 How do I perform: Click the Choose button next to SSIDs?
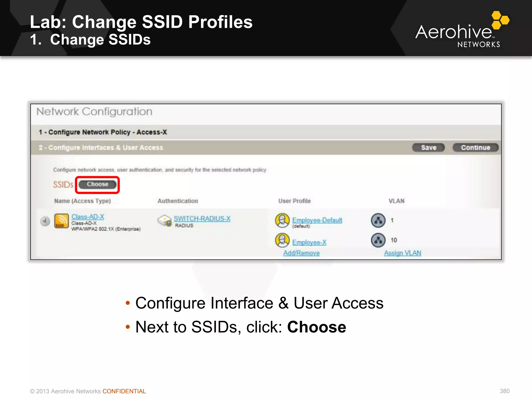click(x=97, y=184)
